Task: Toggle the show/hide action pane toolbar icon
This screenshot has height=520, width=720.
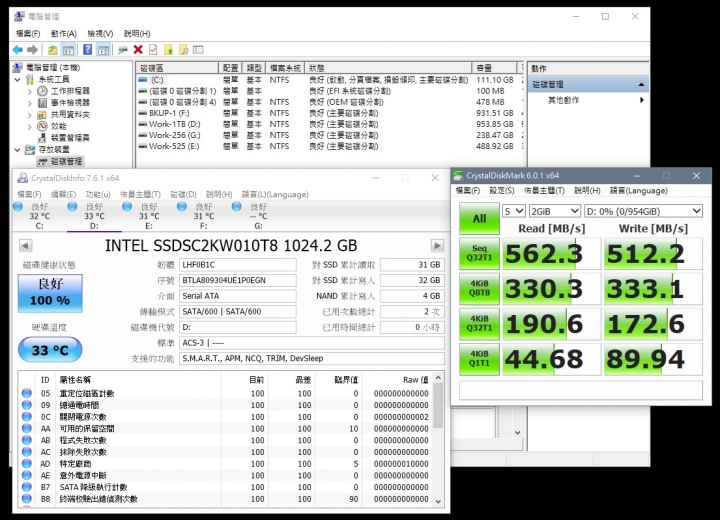Action: (103, 50)
